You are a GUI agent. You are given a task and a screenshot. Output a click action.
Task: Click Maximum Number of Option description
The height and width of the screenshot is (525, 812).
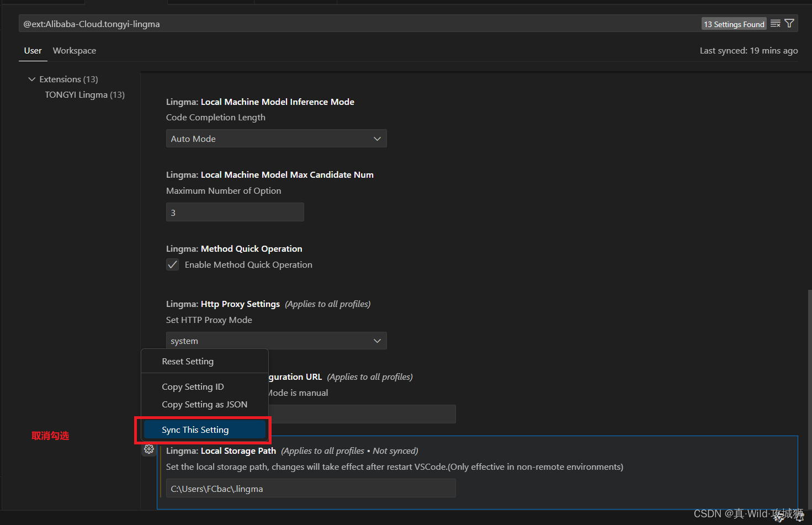coord(224,190)
